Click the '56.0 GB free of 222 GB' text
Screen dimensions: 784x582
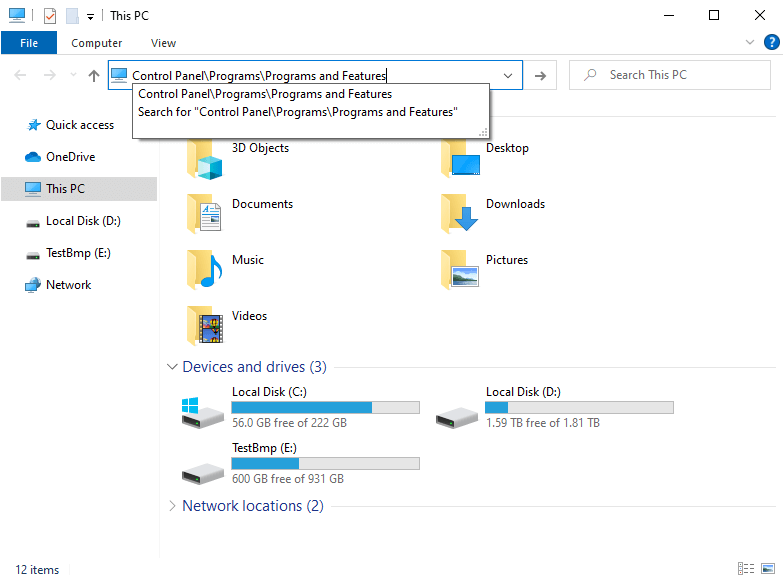(x=289, y=423)
